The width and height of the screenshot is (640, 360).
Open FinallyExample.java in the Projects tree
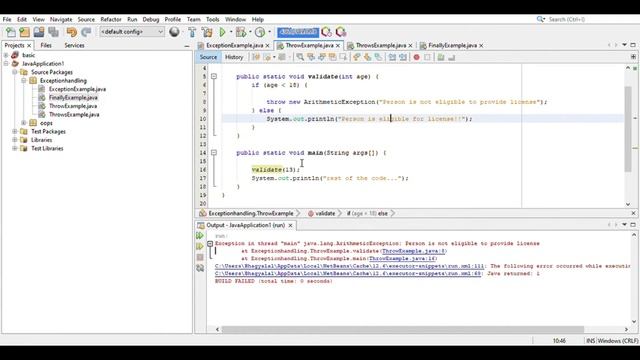[x=73, y=98]
